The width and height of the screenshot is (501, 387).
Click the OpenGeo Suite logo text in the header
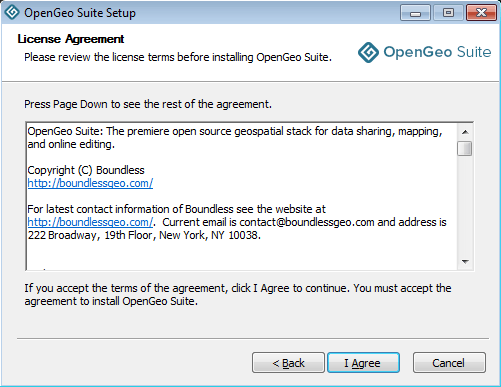click(437, 52)
